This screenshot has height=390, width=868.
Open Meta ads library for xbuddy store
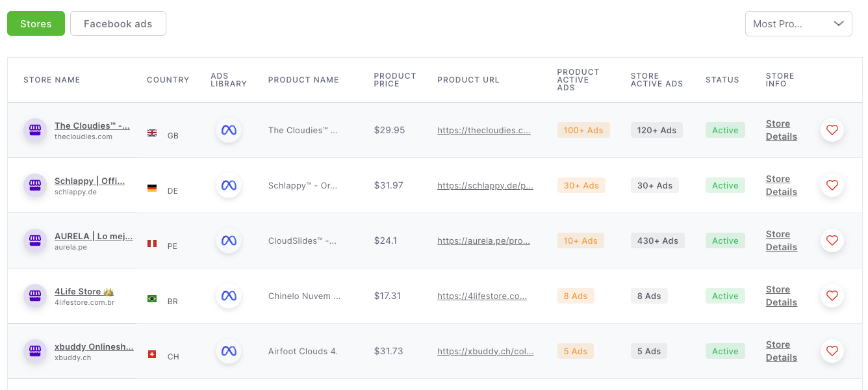(x=229, y=351)
